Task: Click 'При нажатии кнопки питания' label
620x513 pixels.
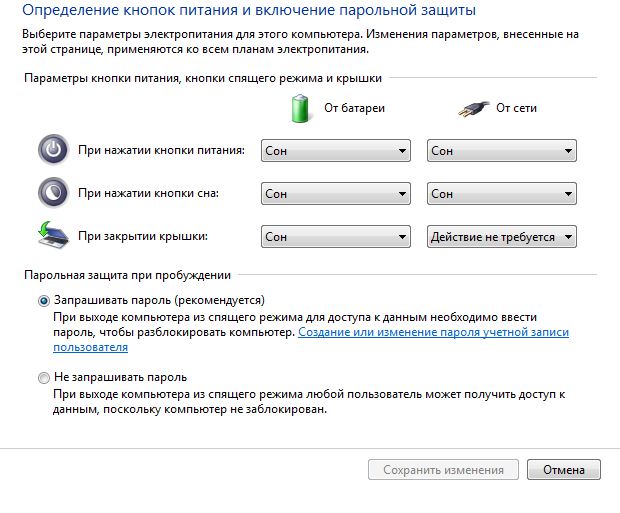Action: pyautogui.click(x=161, y=151)
